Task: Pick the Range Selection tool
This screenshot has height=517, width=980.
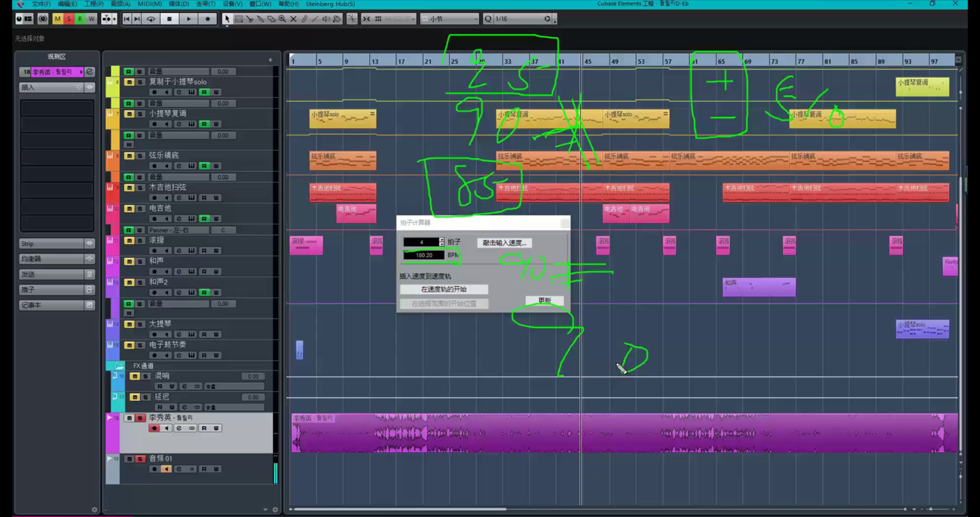Action: pos(238,19)
